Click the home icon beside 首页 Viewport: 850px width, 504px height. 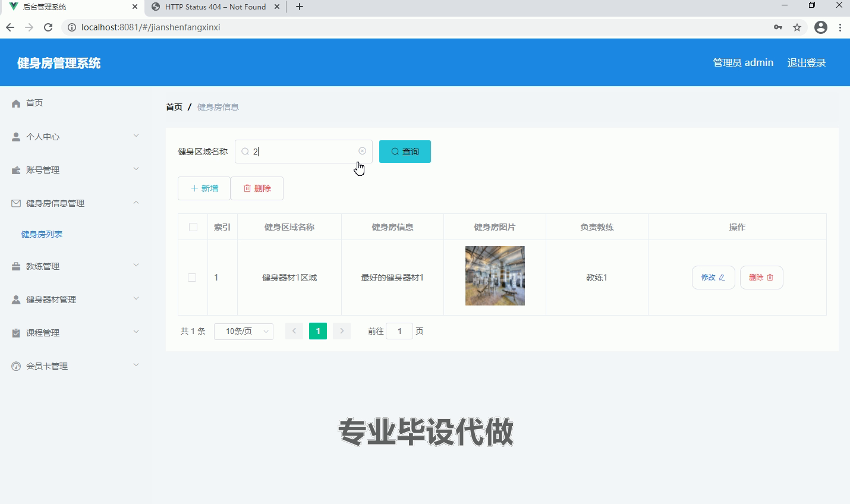click(16, 103)
